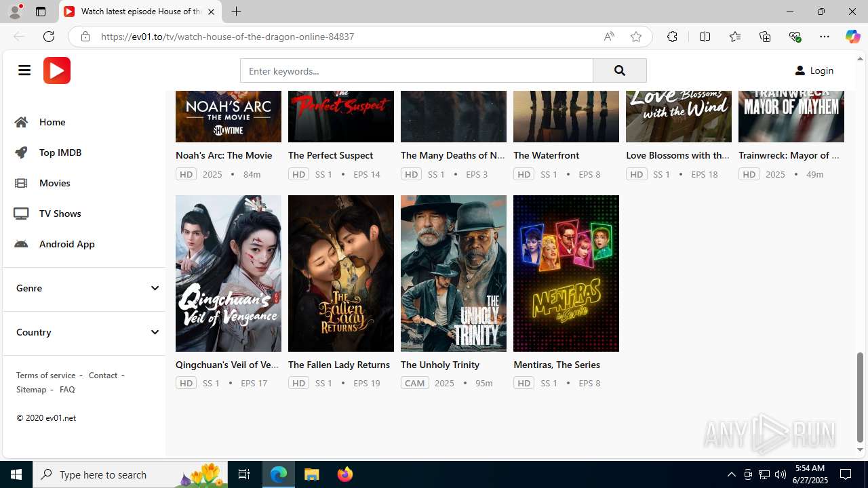
Task: Click the Windows taskbar search box
Action: point(131,474)
